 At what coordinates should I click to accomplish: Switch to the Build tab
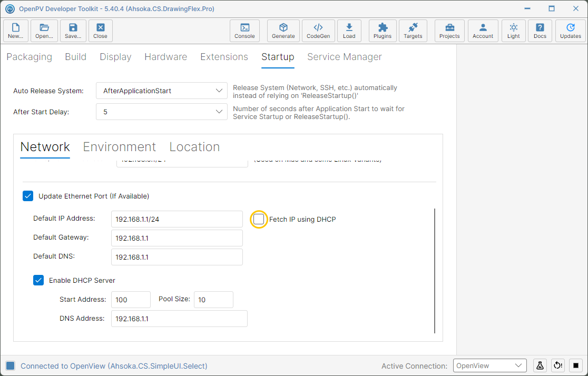coord(76,57)
